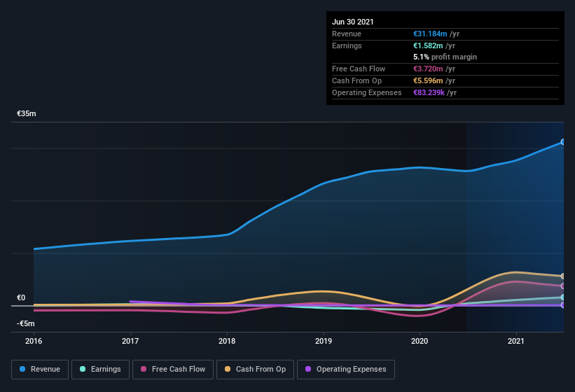Image resolution: width=575 pixels, height=392 pixels.
Task: Click the Earnings teal endpoint marker
Action: (x=563, y=297)
